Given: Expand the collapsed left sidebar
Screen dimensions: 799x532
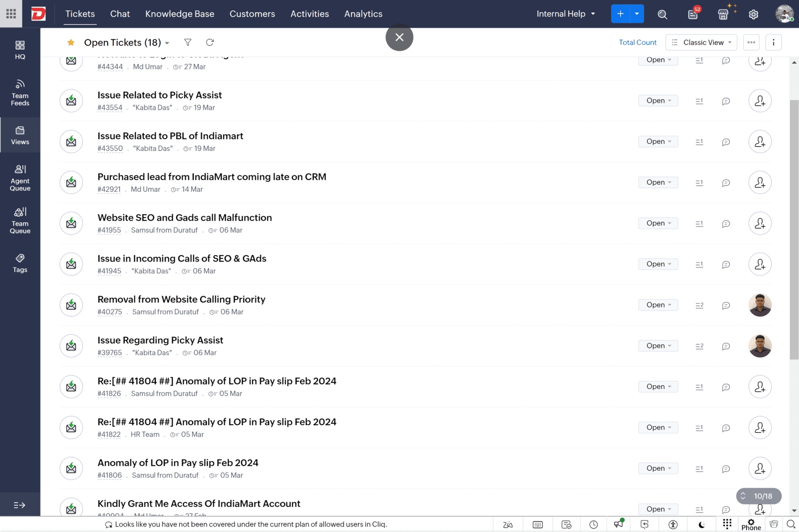Looking at the screenshot, I should 19,505.
